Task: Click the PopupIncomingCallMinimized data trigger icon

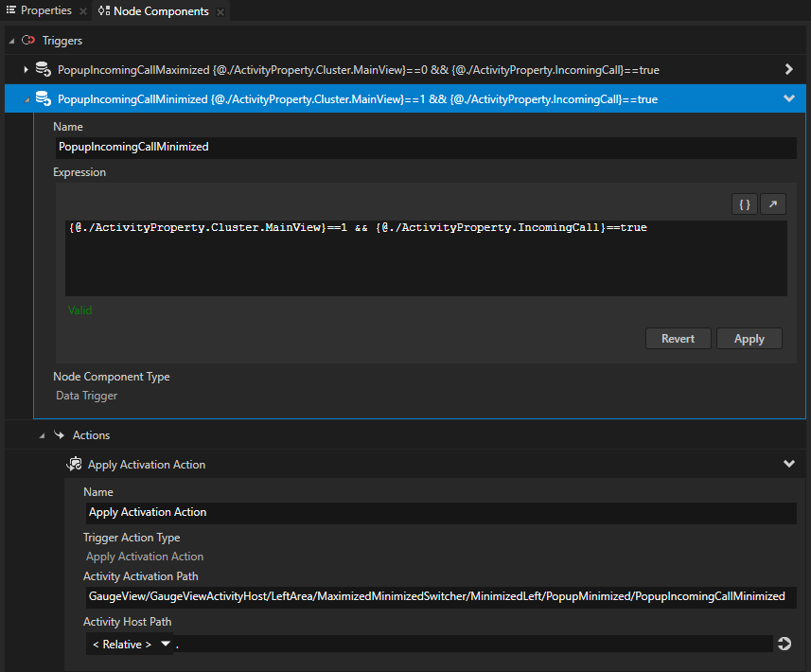Action: 43,98
